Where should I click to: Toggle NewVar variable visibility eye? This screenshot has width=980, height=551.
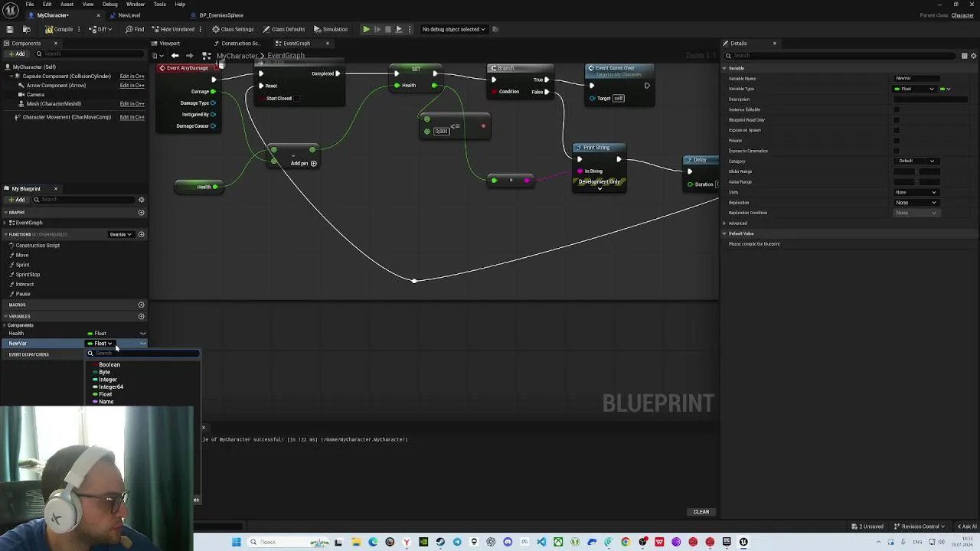tap(142, 344)
